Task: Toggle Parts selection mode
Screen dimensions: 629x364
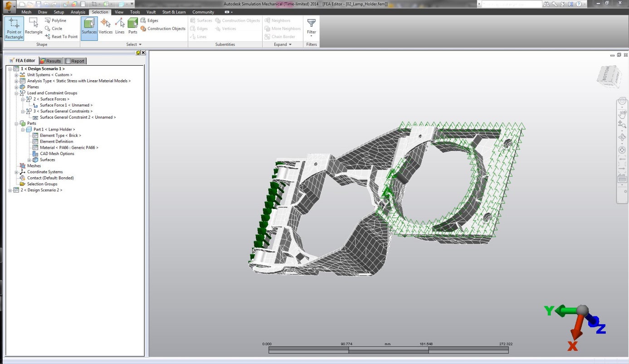Action: (x=133, y=26)
